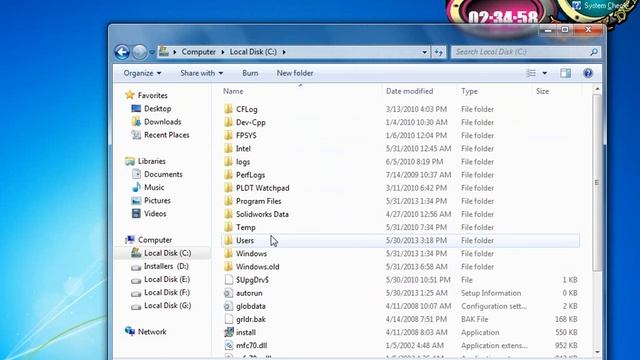Select the Program Files folder icon
The image size is (640, 360).
[x=229, y=201]
